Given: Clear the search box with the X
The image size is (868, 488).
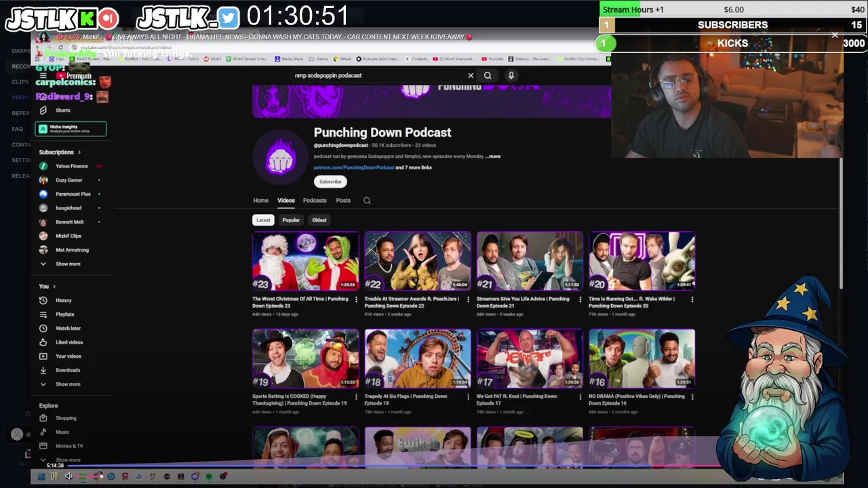Looking at the screenshot, I should 471,75.
